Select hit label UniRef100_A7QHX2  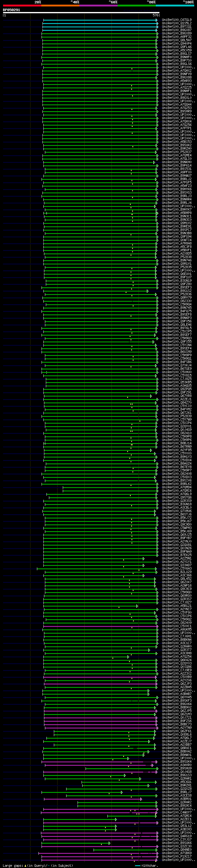[177, 71]
